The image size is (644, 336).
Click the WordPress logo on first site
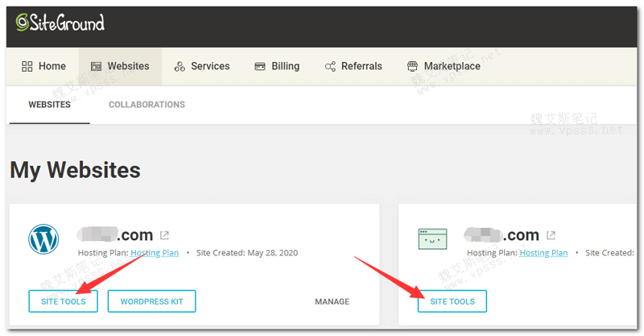coord(44,239)
